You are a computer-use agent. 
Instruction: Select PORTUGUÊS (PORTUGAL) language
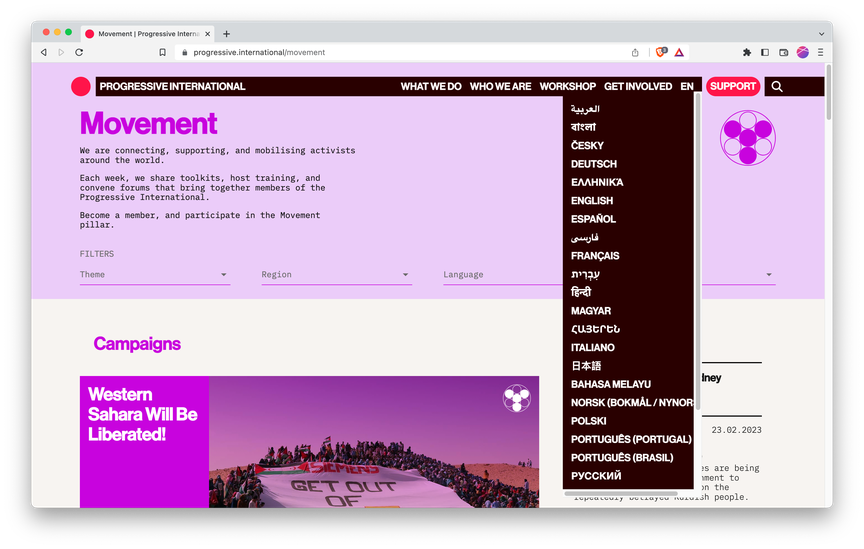(x=631, y=439)
